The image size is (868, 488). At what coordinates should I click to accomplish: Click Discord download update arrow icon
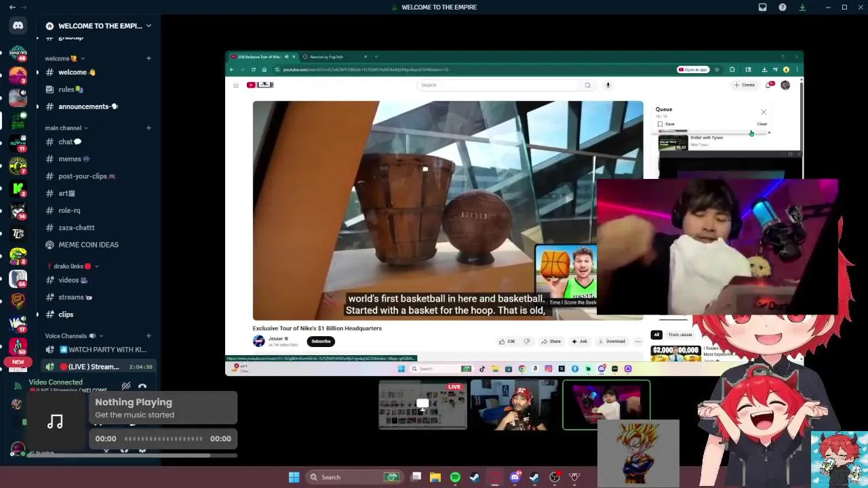[x=802, y=7]
